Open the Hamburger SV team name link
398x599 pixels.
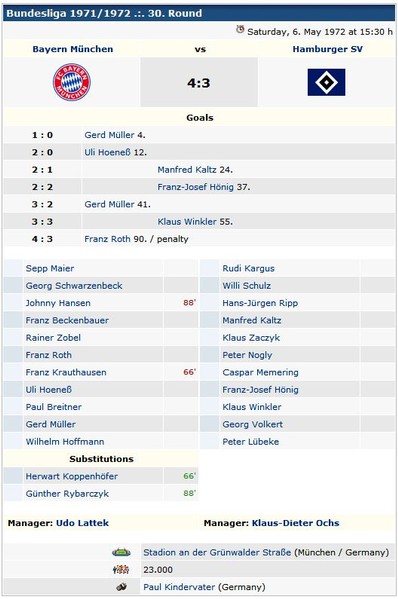(327, 49)
